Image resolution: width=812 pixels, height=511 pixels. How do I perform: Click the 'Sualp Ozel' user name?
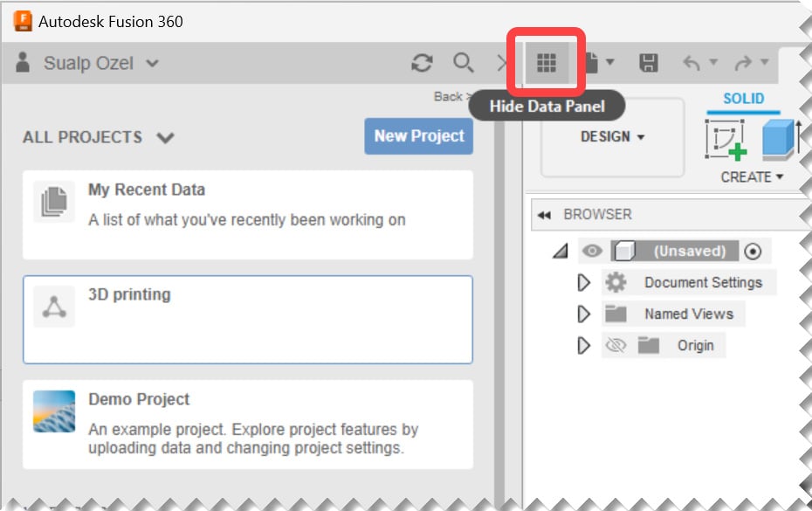(88, 63)
